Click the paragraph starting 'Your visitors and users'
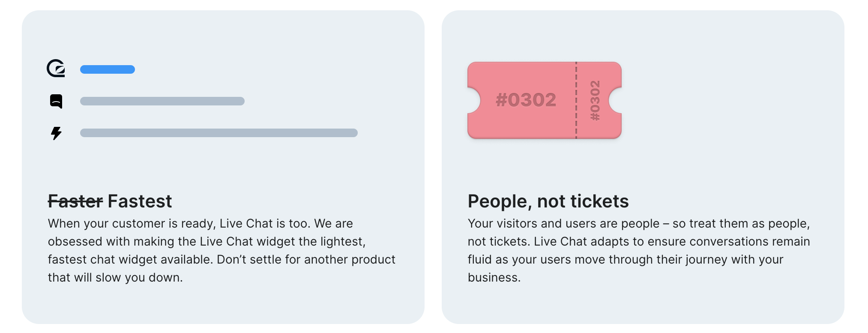Image resolution: width=868 pixels, height=333 pixels. coord(639,250)
